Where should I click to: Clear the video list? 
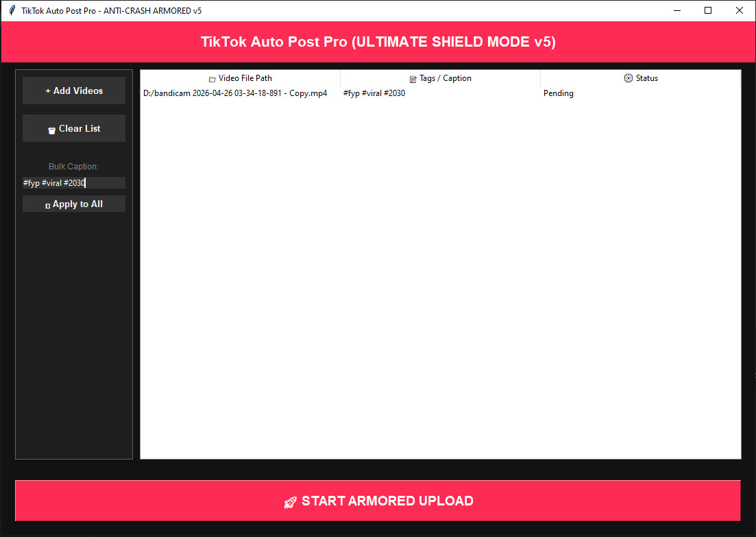[74, 128]
